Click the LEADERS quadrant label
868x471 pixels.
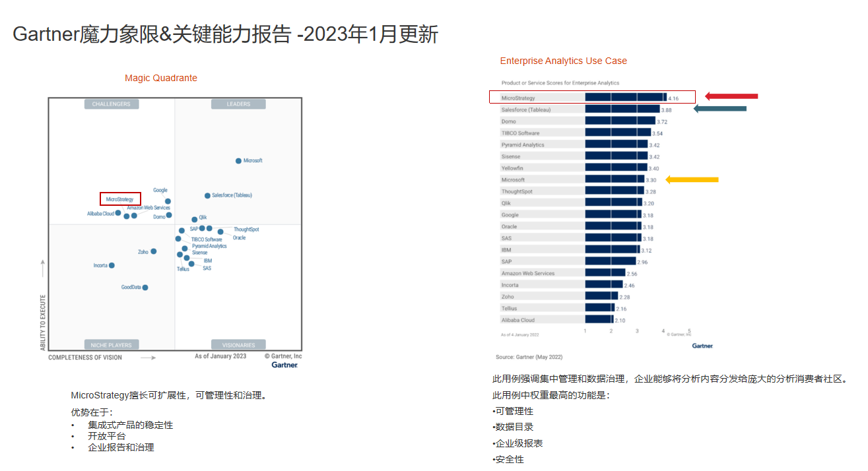click(238, 104)
